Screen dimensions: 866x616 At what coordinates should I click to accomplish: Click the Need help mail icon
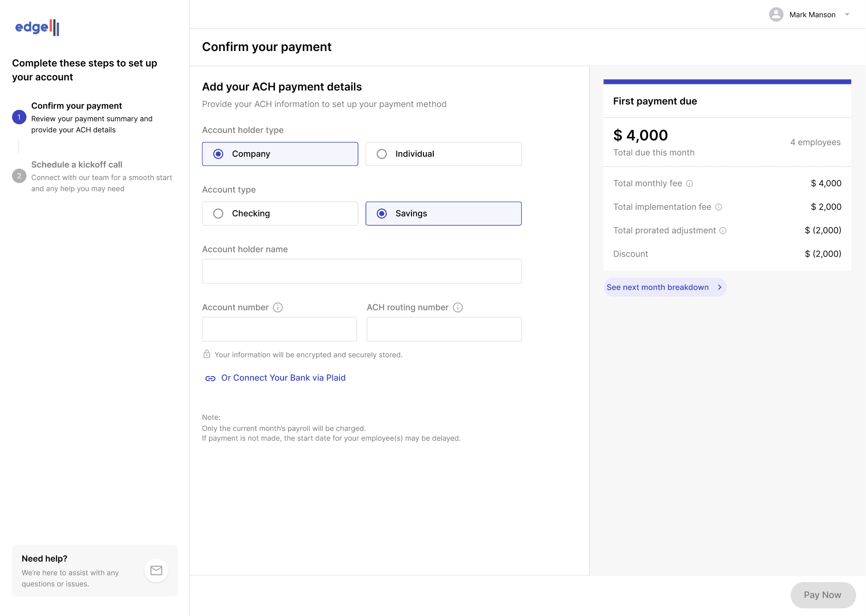pos(156,571)
